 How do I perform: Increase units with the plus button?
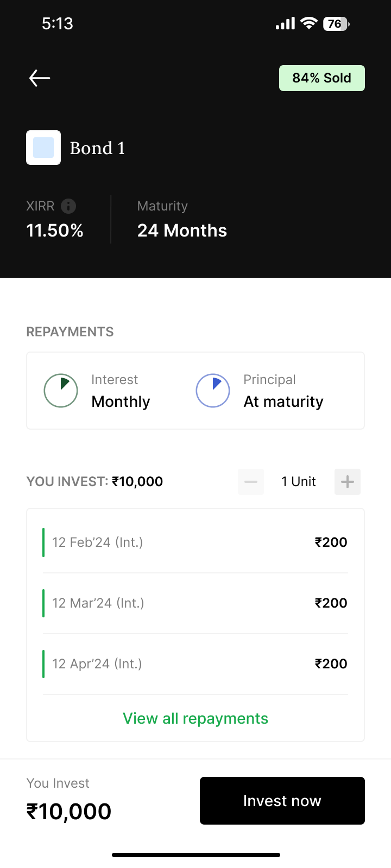348,482
